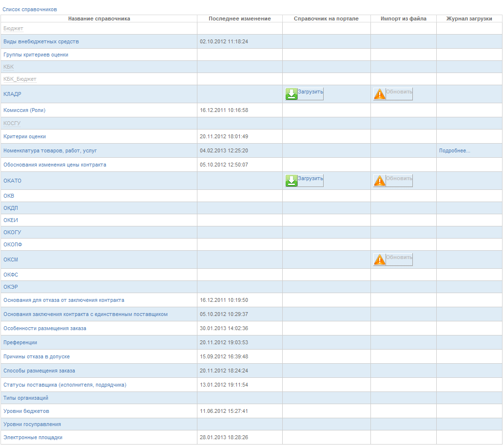Open Обоснования изменения цены контракта
504x446 pixels.
click(55, 165)
